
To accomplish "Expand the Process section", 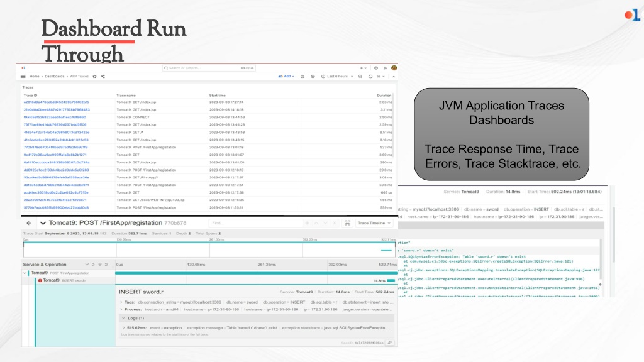I will pyautogui.click(x=121, y=309).
